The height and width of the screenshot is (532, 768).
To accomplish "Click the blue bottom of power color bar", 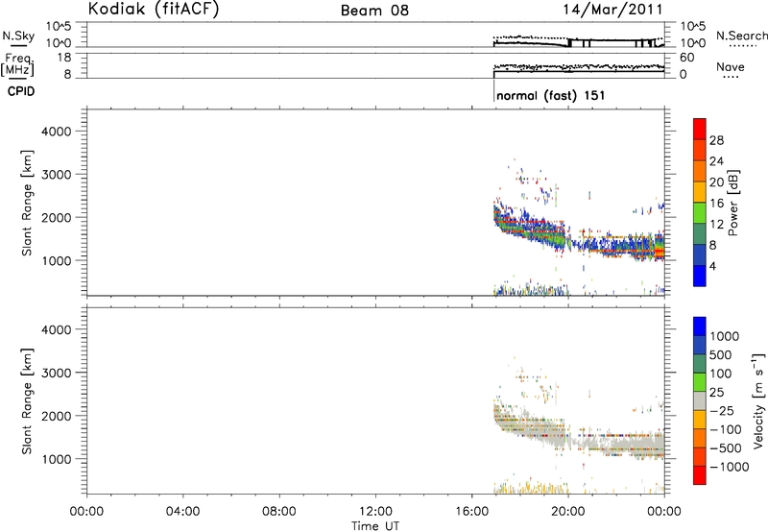I will tap(700, 276).
